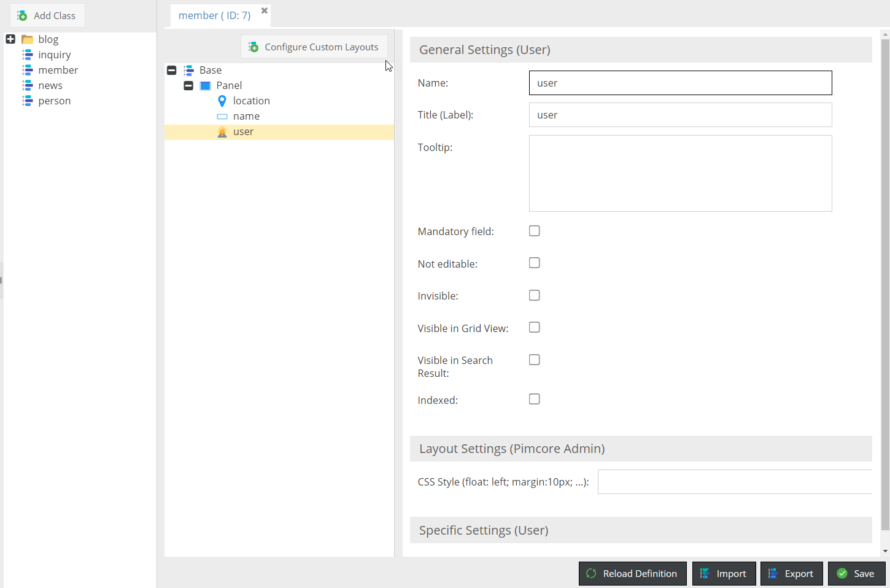Collapse the Base tree node
The width and height of the screenshot is (890, 588).
coord(172,70)
